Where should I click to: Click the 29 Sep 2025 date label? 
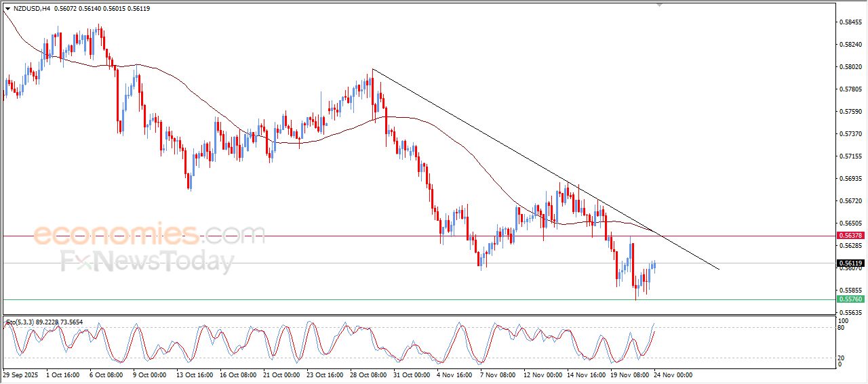21,375
